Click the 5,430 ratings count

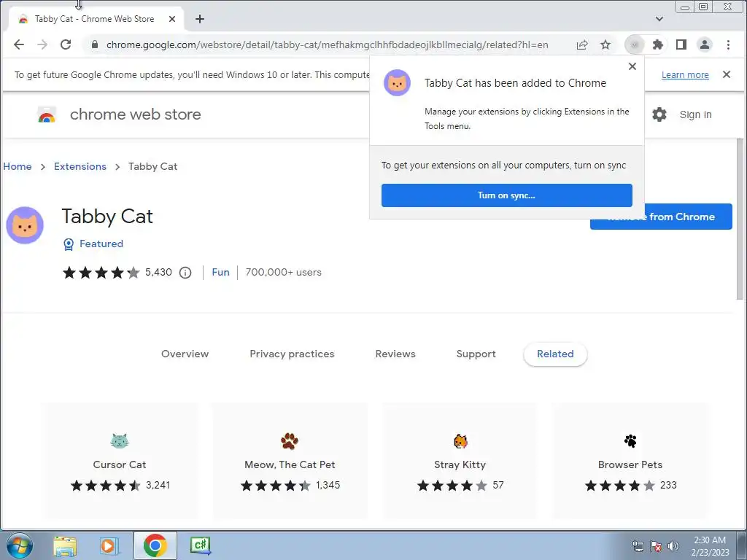pos(158,273)
